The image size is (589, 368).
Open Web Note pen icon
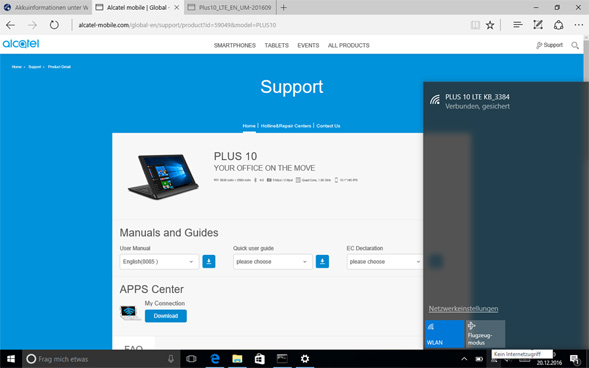pyautogui.click(x=538, y=25)
